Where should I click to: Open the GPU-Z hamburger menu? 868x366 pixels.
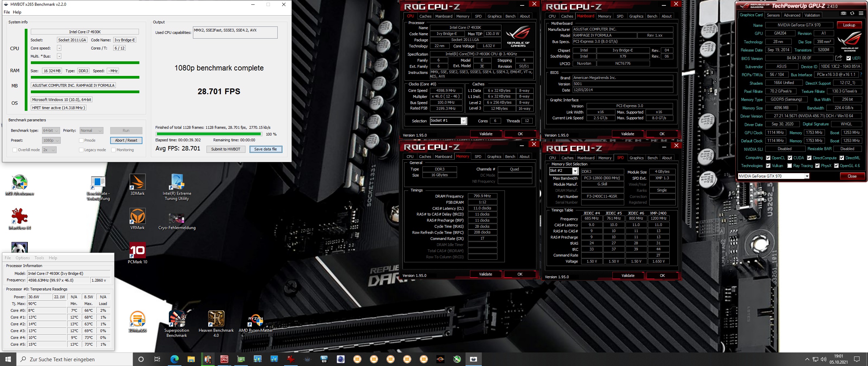(861, 14)
